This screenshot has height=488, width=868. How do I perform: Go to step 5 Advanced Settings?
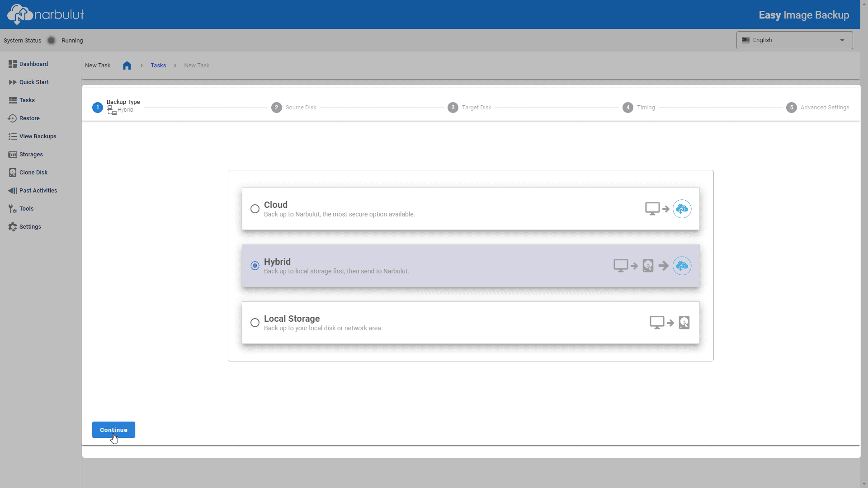coord(817,108)
